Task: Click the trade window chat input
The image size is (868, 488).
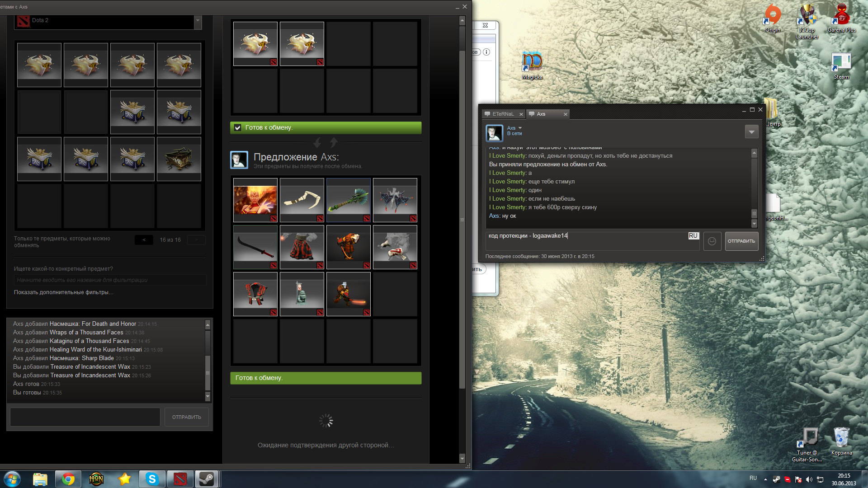Action: click(x=85, y=417)
